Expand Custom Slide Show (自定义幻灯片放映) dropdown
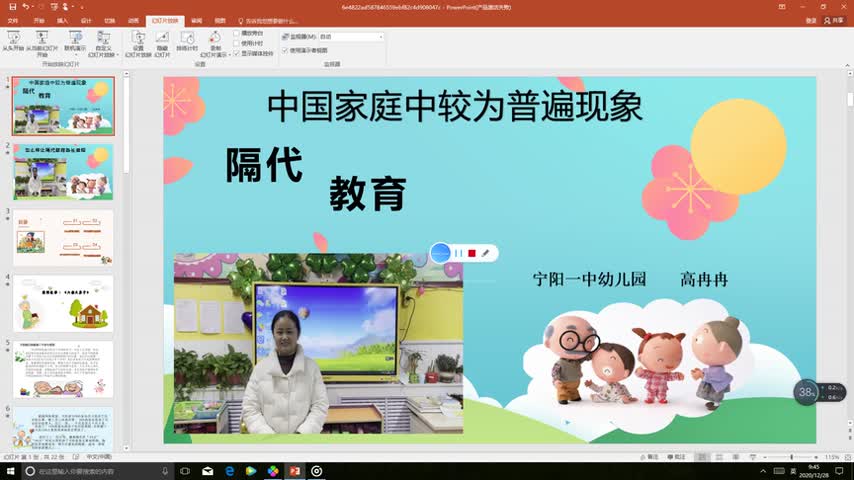The height and width of the screenshot is (480, 854). tap(103, 44)
